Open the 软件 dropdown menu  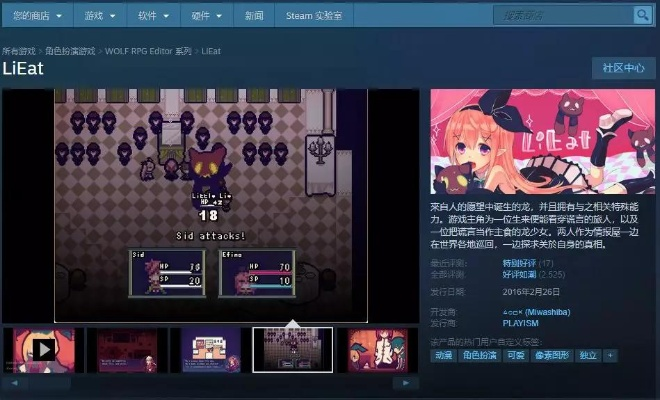point(153,16)
